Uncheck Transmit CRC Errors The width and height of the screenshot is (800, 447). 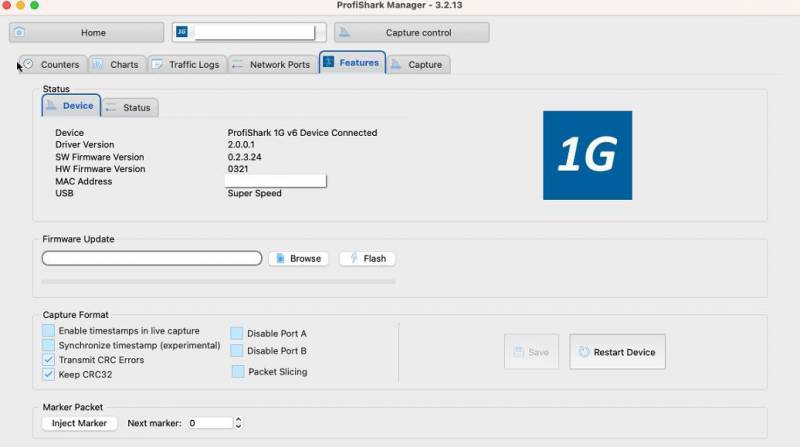[49, 360]
